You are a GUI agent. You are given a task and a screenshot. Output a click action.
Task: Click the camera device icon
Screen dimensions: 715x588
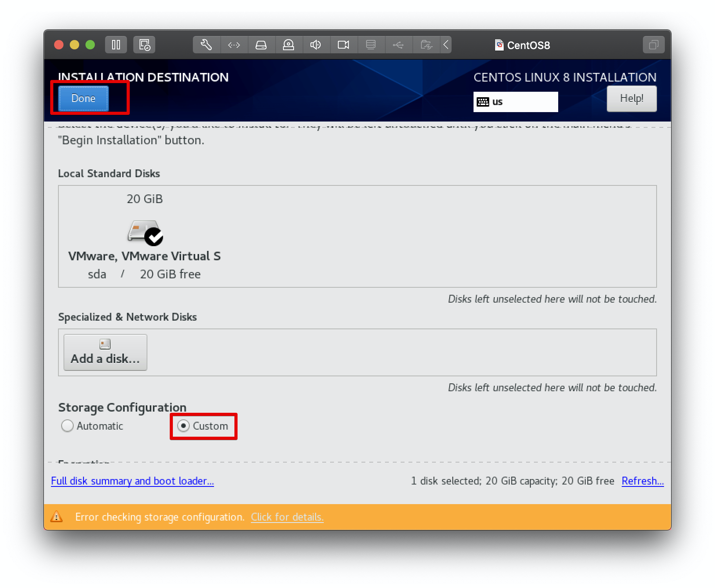343,45
